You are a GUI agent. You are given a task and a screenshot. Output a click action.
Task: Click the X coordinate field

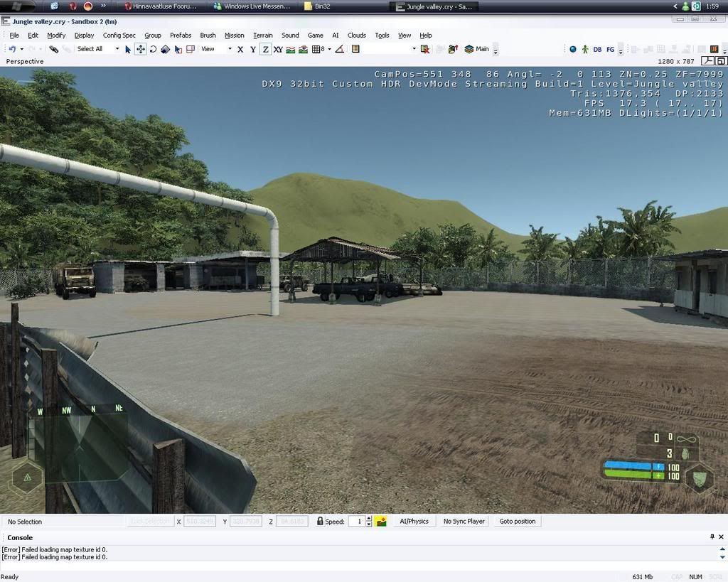point(200,522)
